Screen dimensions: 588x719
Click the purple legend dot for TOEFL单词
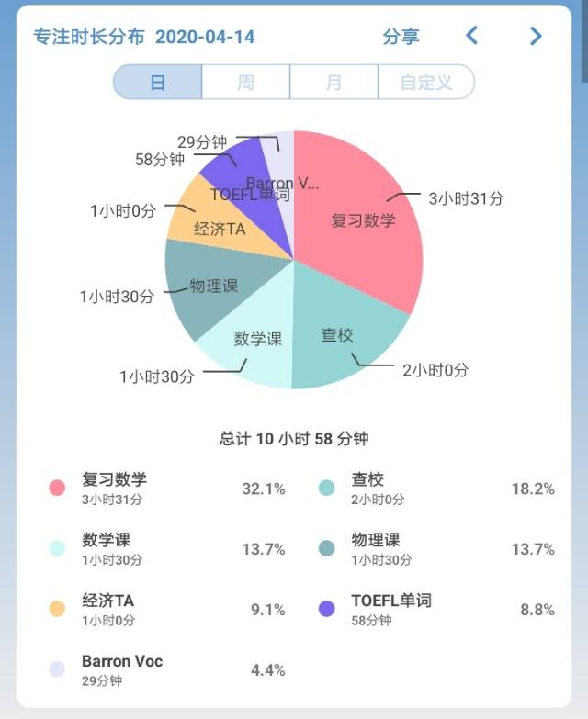click(326, 609)
